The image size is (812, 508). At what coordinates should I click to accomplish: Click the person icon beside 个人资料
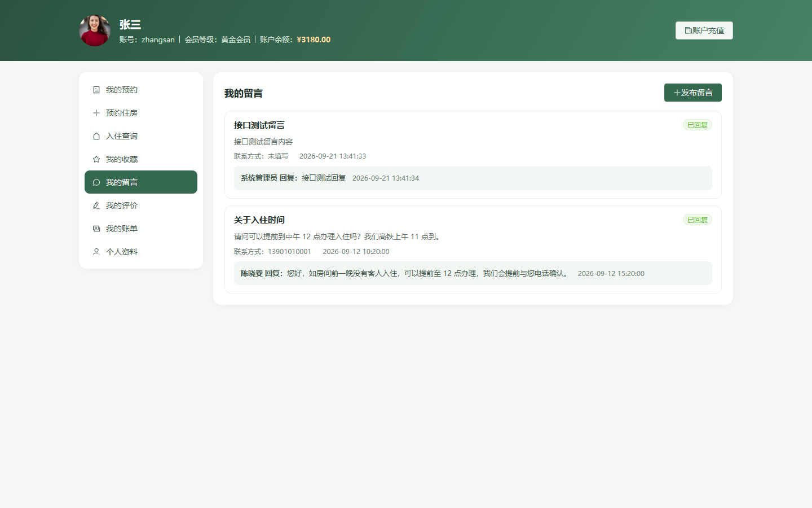[x=96, y=252]
